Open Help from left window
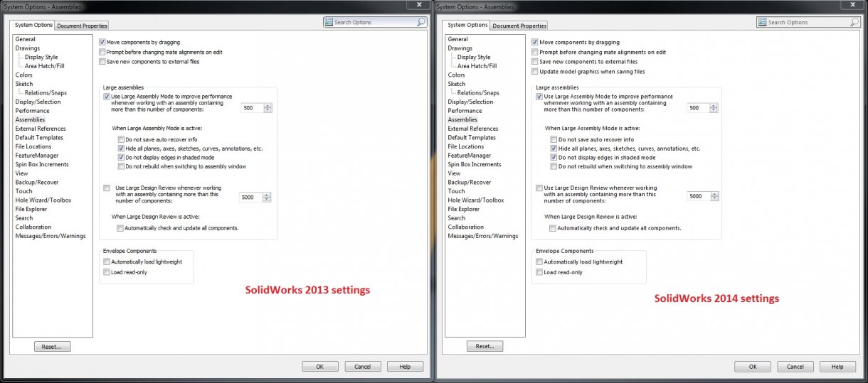The width and height of the screenshot is (868, 383). [x=406, y=367]
